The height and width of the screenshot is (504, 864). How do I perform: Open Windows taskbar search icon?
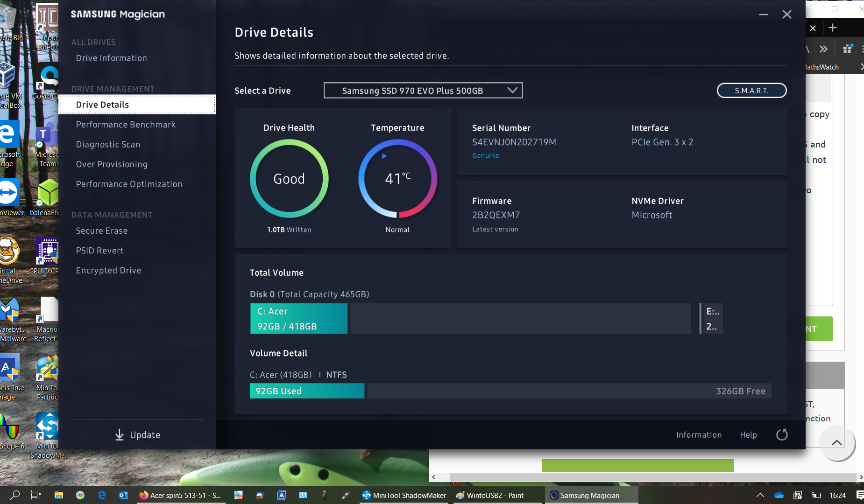click(x=15, y=495)
